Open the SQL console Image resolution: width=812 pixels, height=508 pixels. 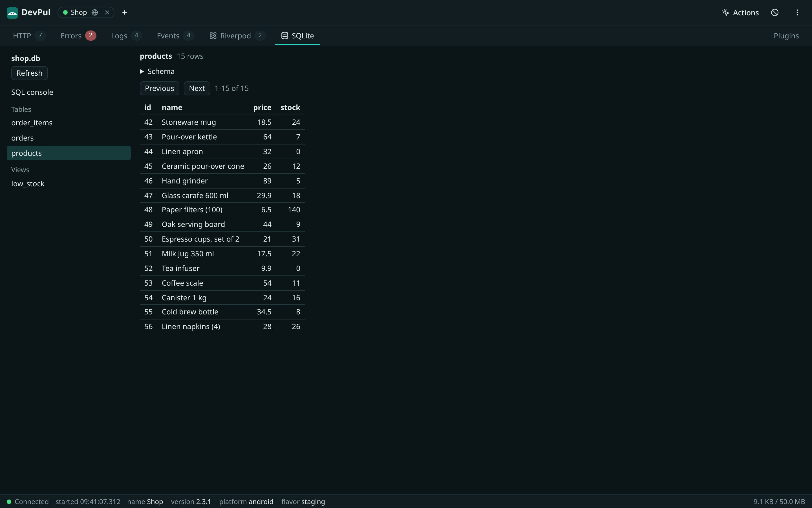(32, 92)
